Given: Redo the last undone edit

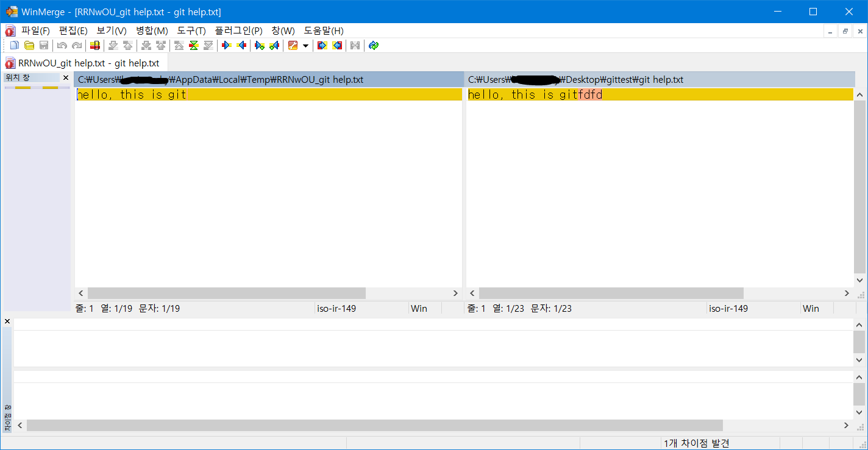Looking at the screenshot, I should [77, 46].
